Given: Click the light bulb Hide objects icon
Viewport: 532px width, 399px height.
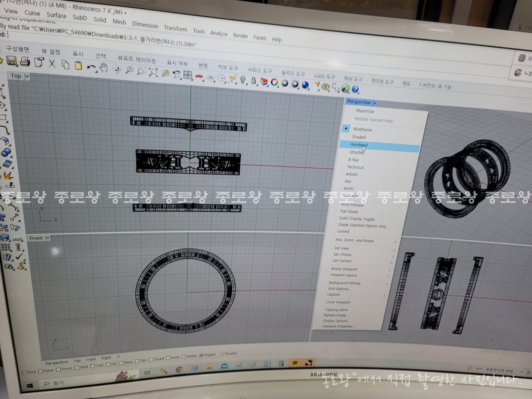Looking at the screenshot, I should (x=243, y=79).
